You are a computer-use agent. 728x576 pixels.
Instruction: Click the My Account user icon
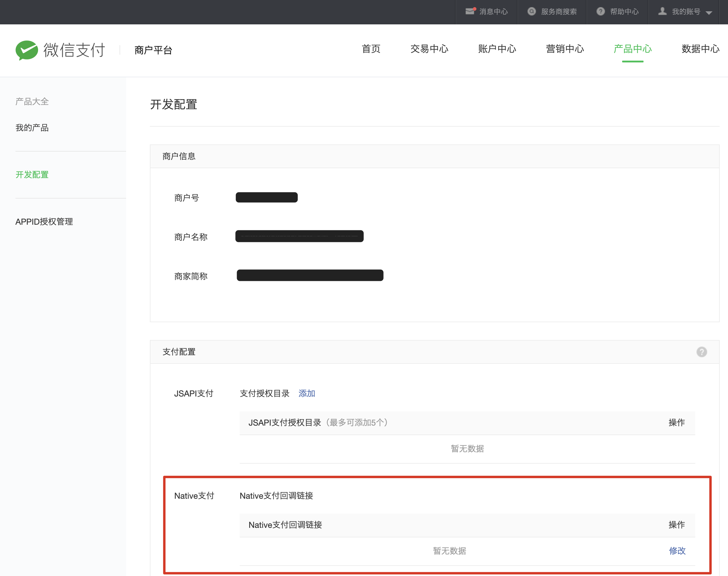662,12
